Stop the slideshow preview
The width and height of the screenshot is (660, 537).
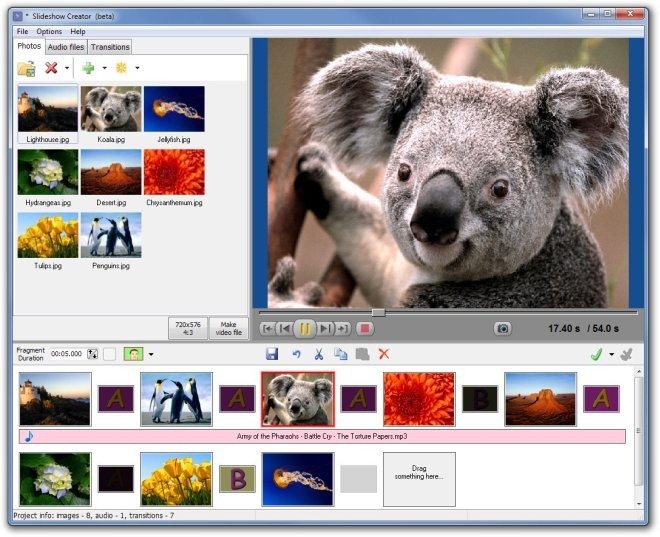pyautogui.click(x=365, y=328)
